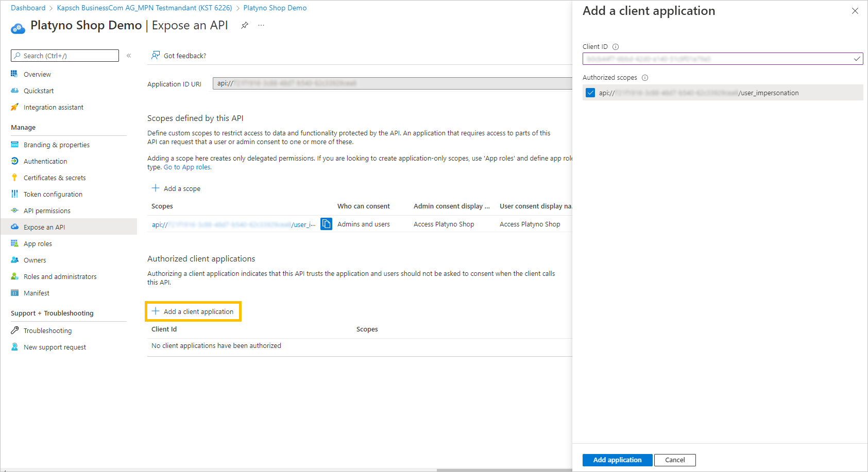Click Add application button
This screenshot has width=868, height=472.
click(x=617, y=460)
